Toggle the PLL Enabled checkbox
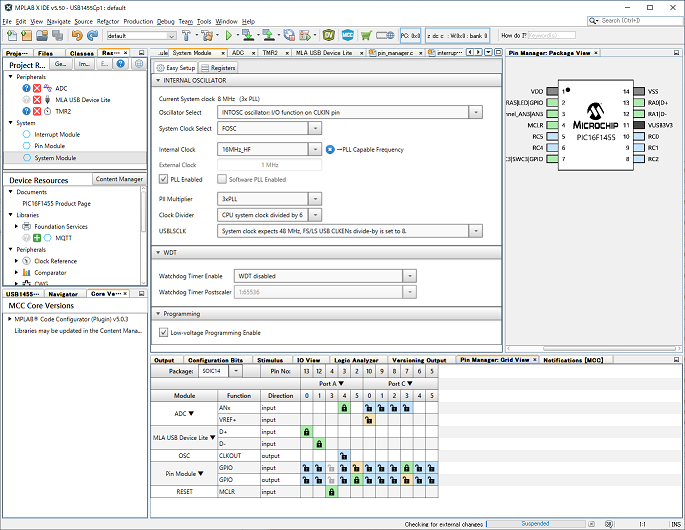Image resolution: width=685 pixels, height=530 pixels. [163, 179]
